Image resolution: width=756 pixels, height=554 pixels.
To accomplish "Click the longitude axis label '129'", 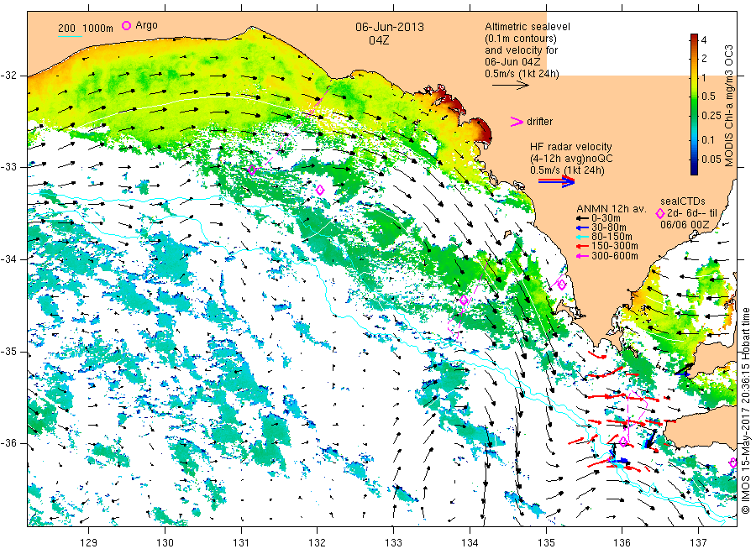I will click(x=89, y=543).
